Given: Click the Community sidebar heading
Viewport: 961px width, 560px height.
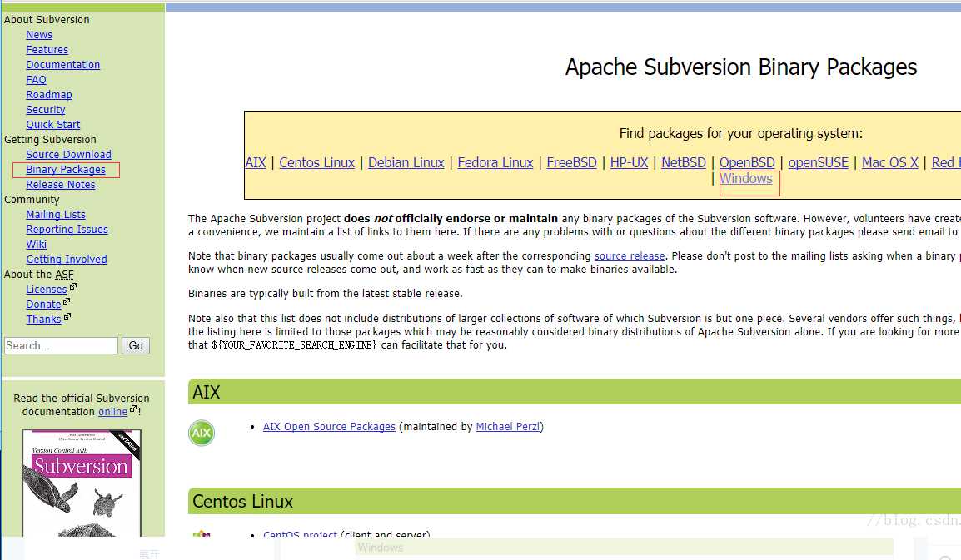Looking at the screenshot, I should pyautogui.click(x=32, y=200).
